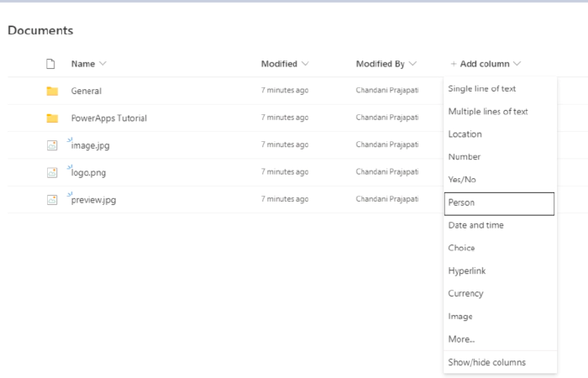Image resolution: width=588 pixels, height=378 pixels.
Task: Select the Location column type
Action: [x=465, y=134]
